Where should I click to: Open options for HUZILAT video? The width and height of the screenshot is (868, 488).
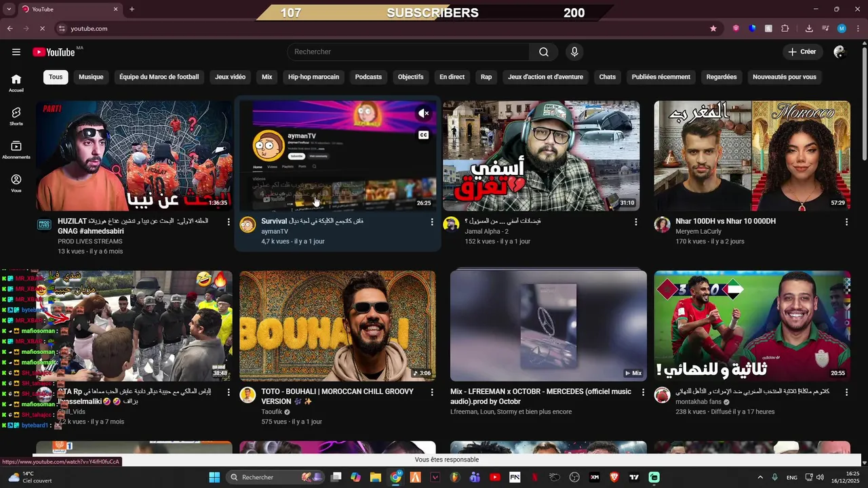pyautogui.click(x=229, y=222)
